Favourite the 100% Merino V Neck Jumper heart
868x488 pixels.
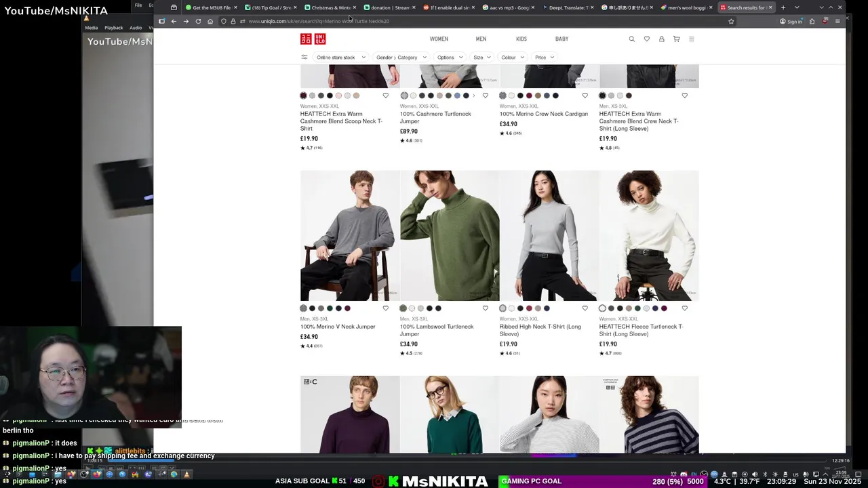[x=385, y=308]
